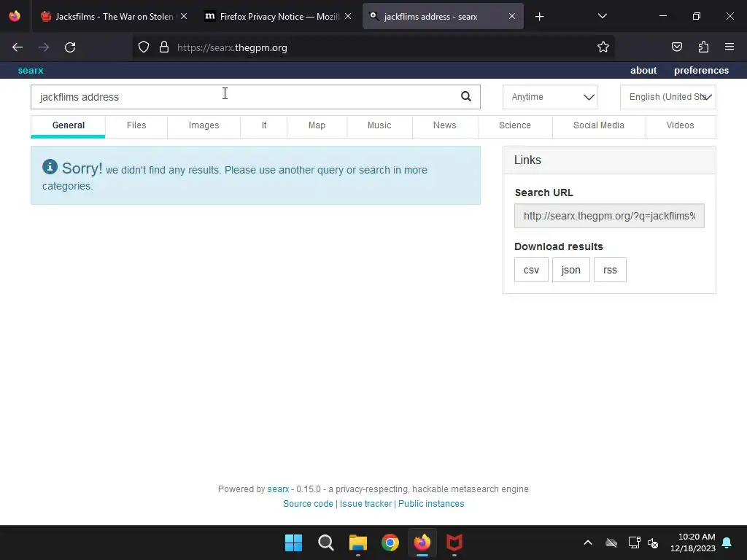Open McAfee from the taskbar

(x=454, y=542)
